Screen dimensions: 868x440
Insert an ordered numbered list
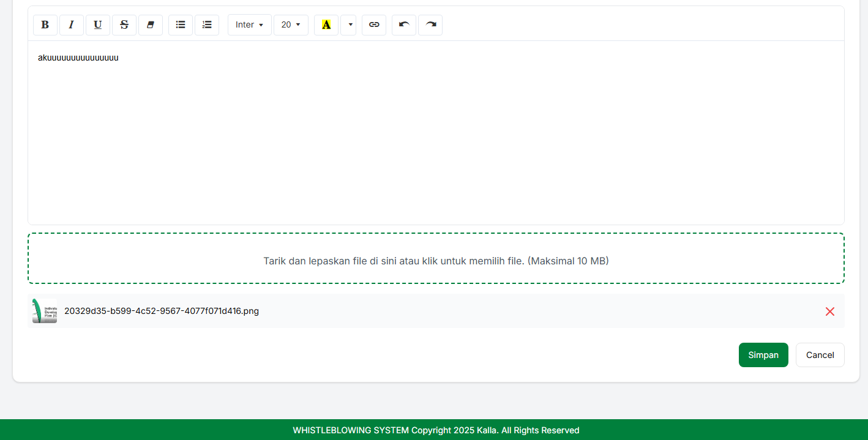click(207, 25)
